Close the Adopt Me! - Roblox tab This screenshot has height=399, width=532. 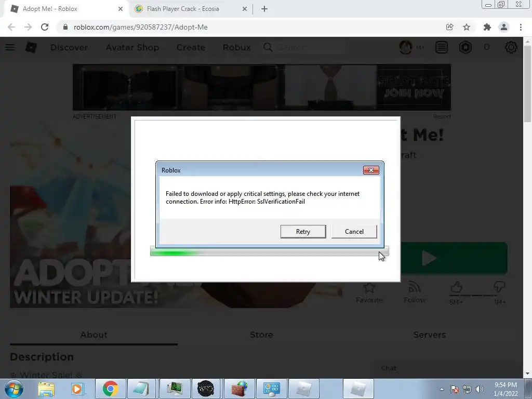click(121, 9)
